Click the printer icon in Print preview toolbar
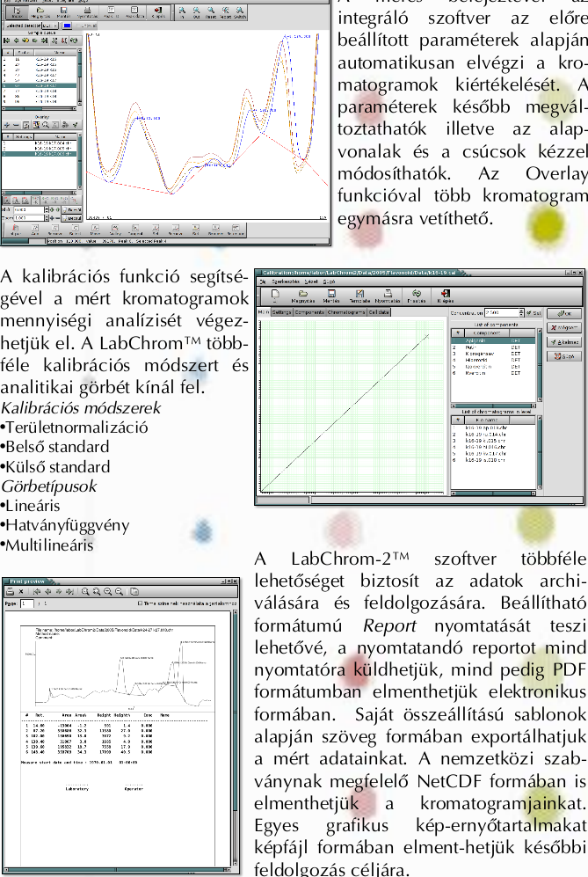The height and width of the screenshot is (877, 588). (10, 592)
